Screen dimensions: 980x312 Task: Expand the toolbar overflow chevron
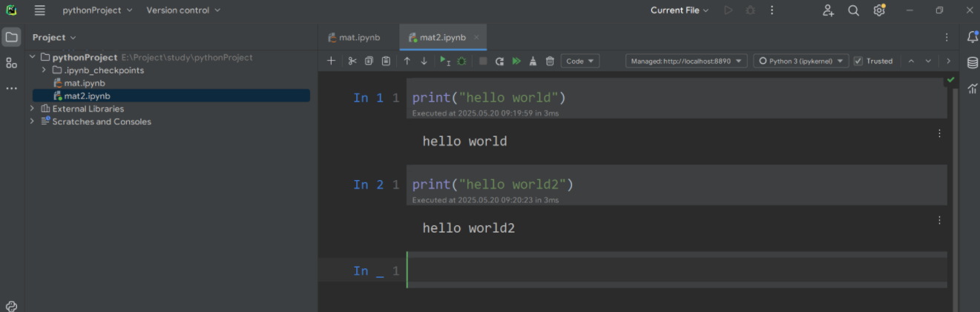pos(947,61)
